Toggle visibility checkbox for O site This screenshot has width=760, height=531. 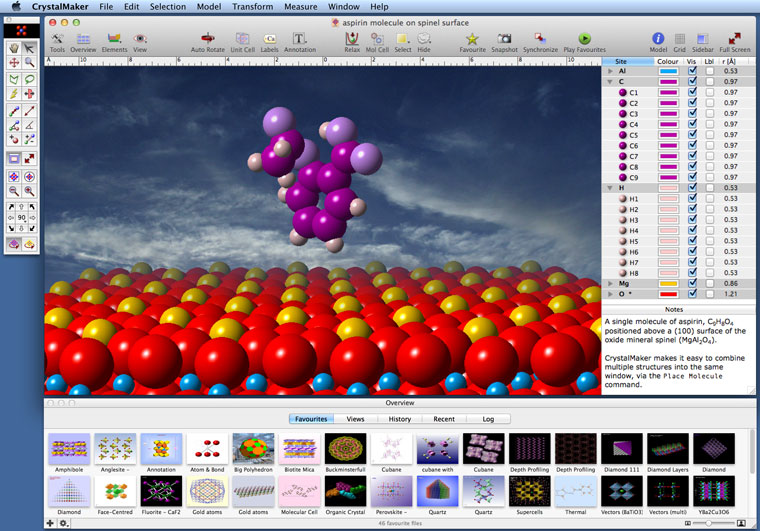point(692,294)
